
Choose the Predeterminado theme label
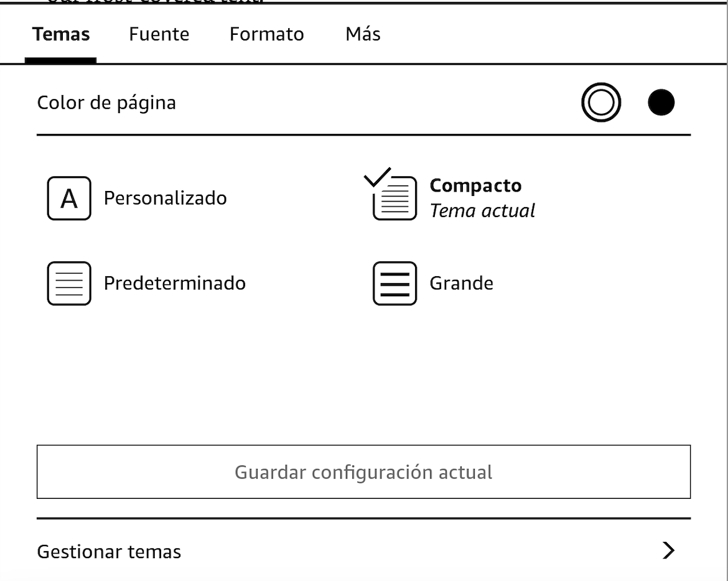pos(175,284)
